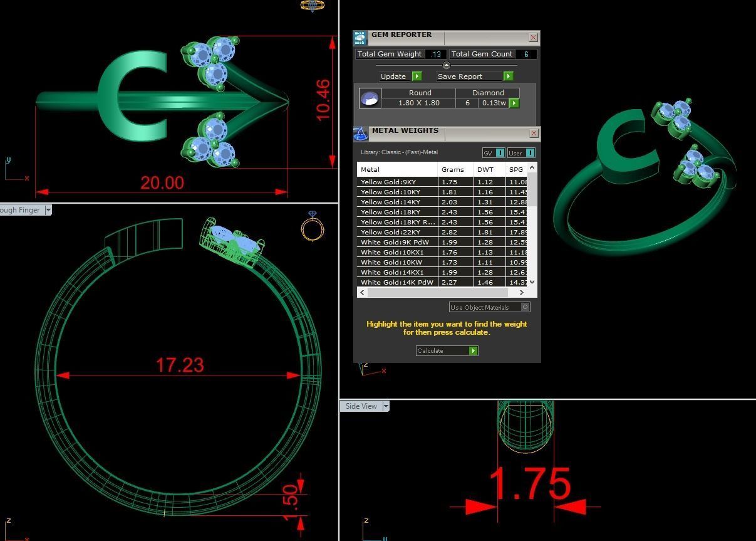Image resolution: width=756 pixels, height=541 pixels.
Task: Click the Update button
Action: click(400, 76)
